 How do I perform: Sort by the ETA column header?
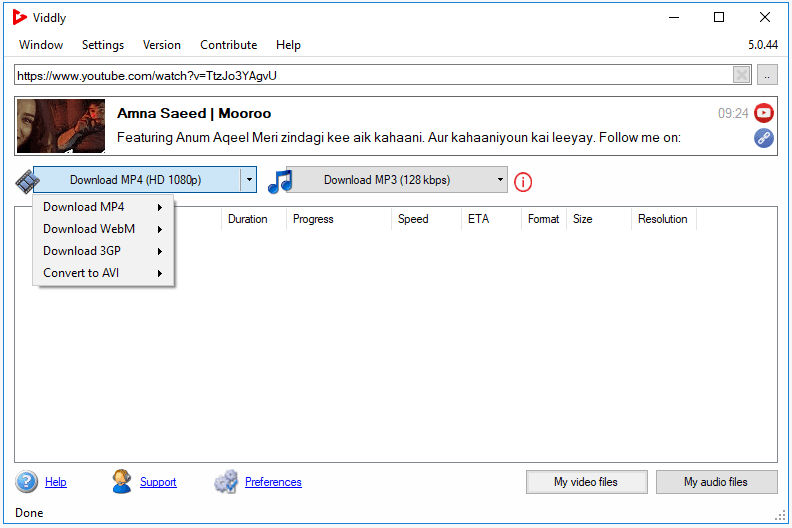491,219
